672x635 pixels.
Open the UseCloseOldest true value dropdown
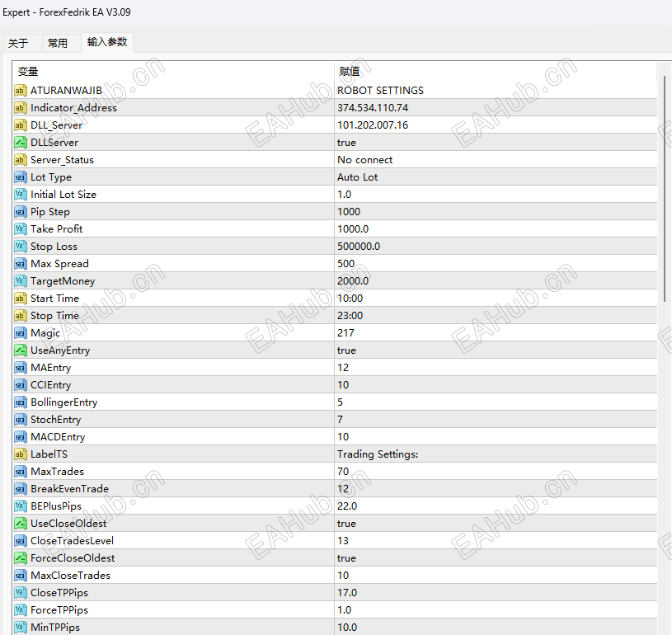coord(496,524)
